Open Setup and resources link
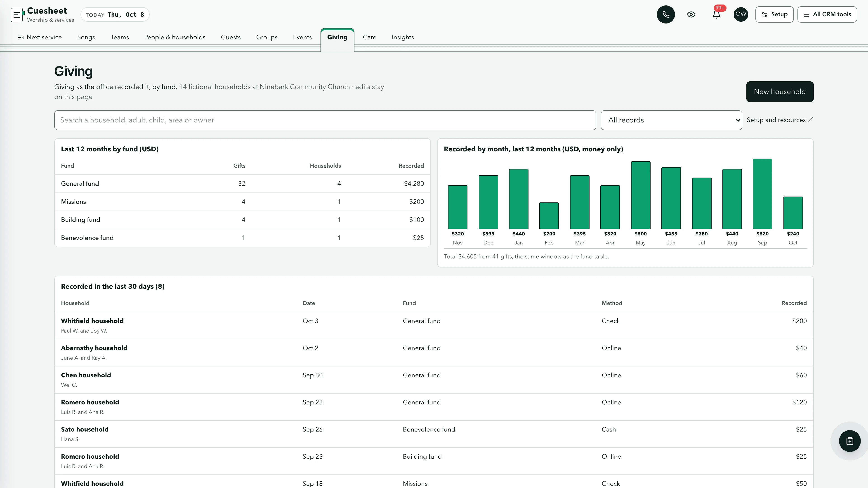This screenshot has width=868, height=488. 780,120
